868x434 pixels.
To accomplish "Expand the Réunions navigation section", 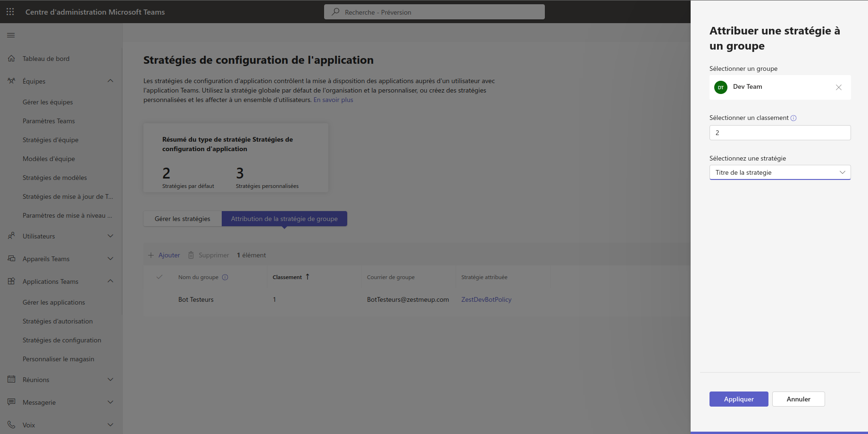I will [x=110, y=380].
